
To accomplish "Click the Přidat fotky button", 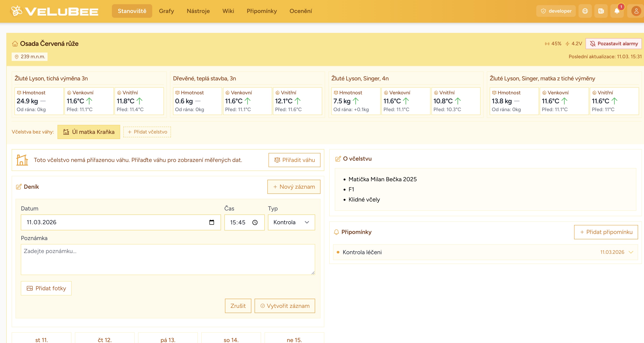I will tap(46, 288).
